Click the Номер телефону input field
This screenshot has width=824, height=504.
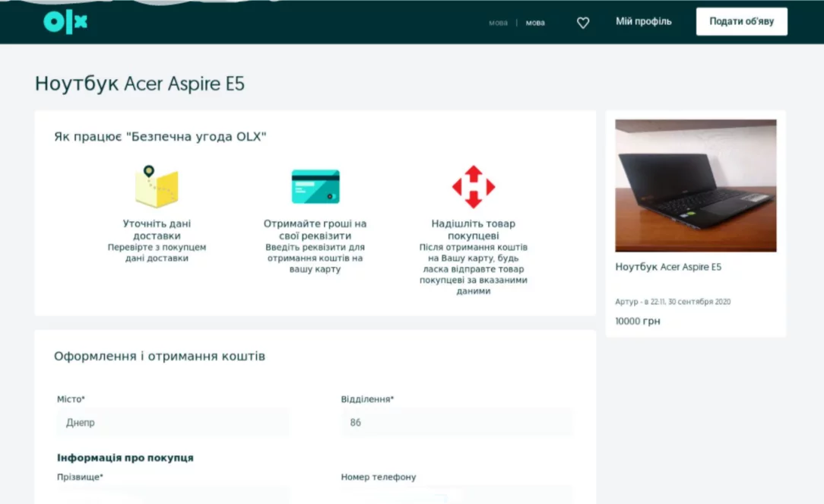pyautogui.click(x=457, y=495)
